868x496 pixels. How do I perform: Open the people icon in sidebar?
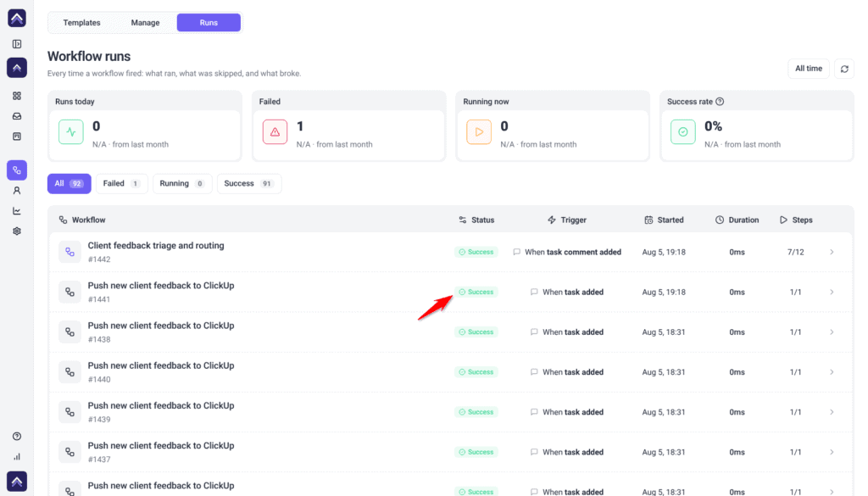tap(17, 191)
